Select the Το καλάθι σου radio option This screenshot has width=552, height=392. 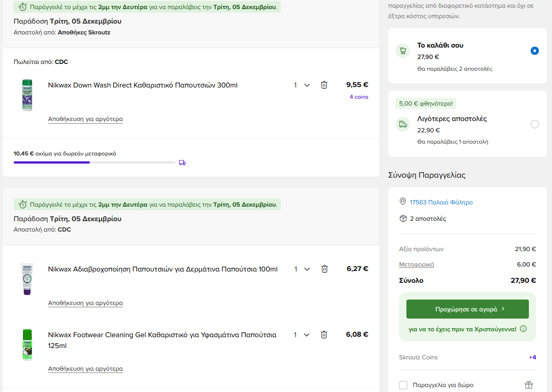[x=534, y=51]
